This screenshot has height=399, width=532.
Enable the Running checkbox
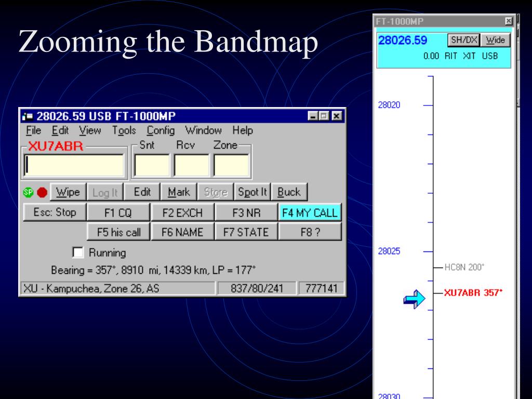(78, 252)
